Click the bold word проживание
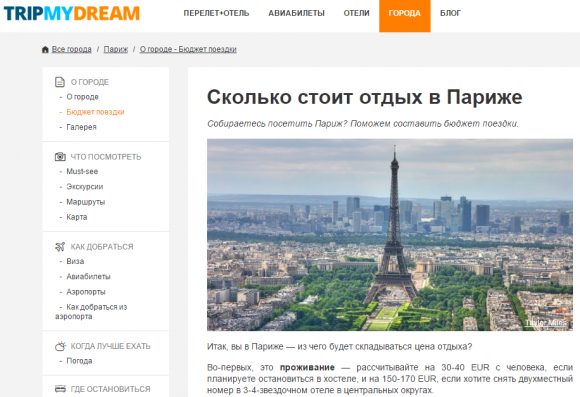This screenshot has height=397, width=580. pyautogui.click(x=307, y=367)
